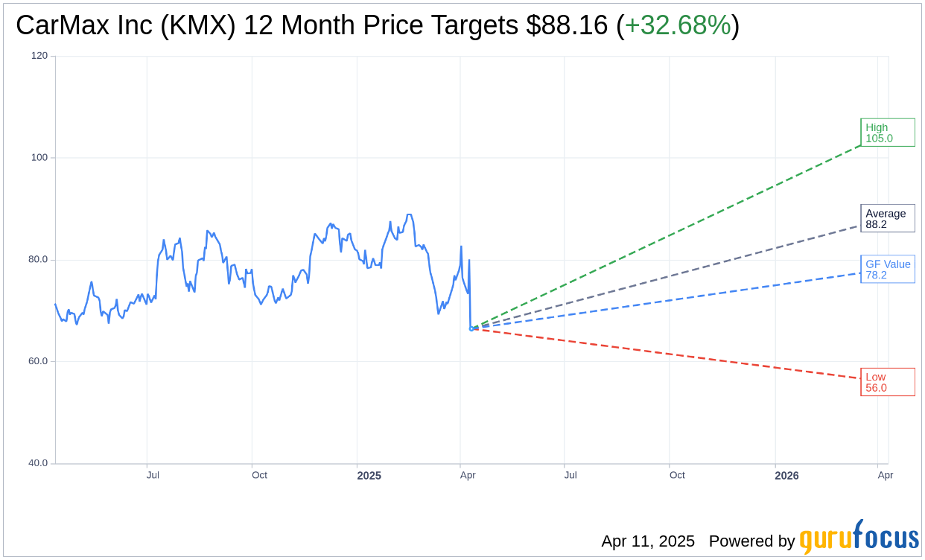Click the +32.68% percentage in title

pos(678,25)
